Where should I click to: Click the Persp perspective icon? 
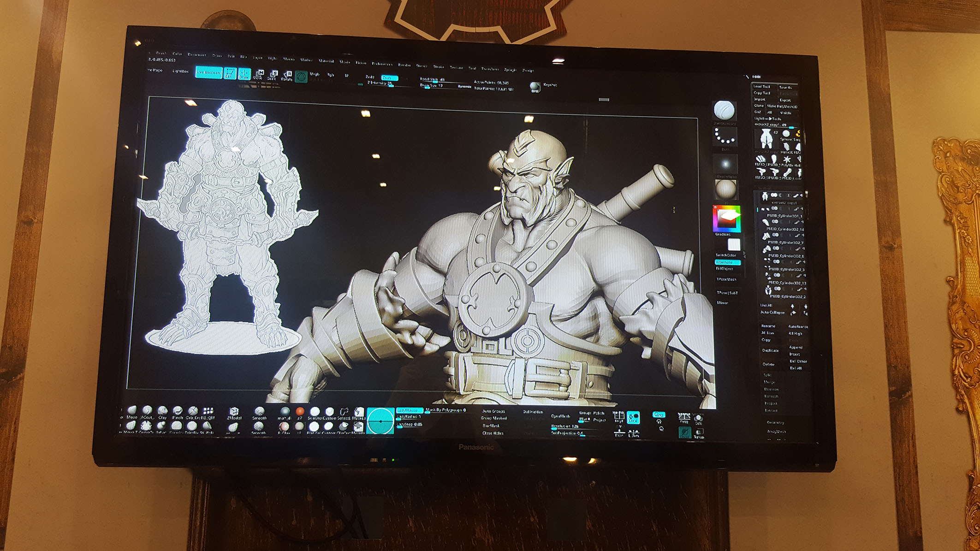(684, 418)
